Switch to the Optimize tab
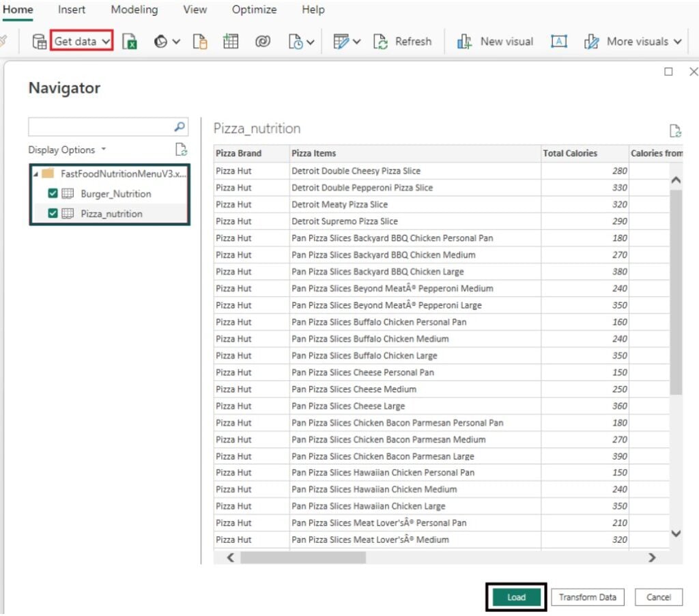The image size is (699, 616). pyautogui.click(x=254, y=10)
